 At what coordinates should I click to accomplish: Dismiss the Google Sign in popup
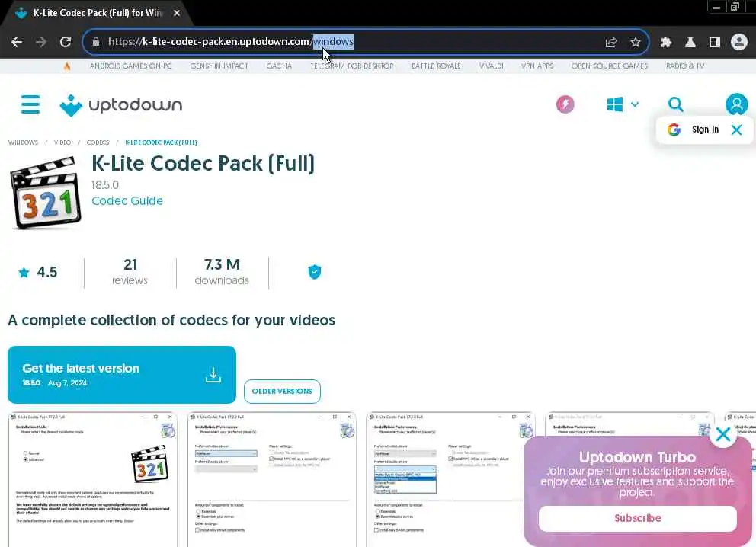point(736,130)
